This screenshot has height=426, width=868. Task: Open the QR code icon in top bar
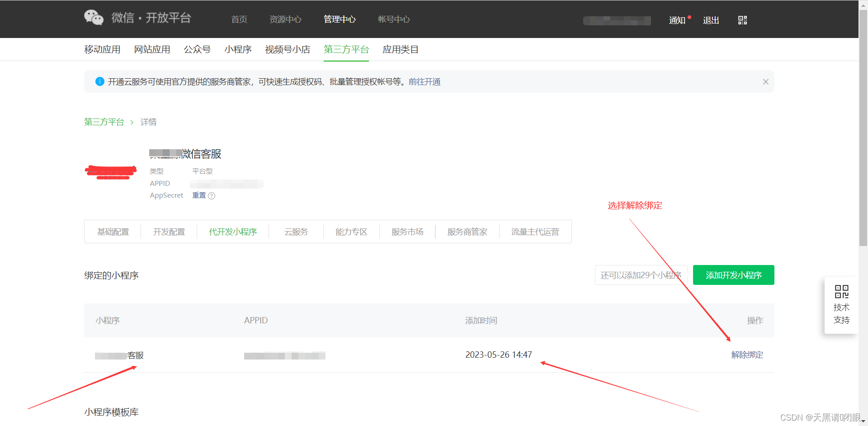pos(742,20)
